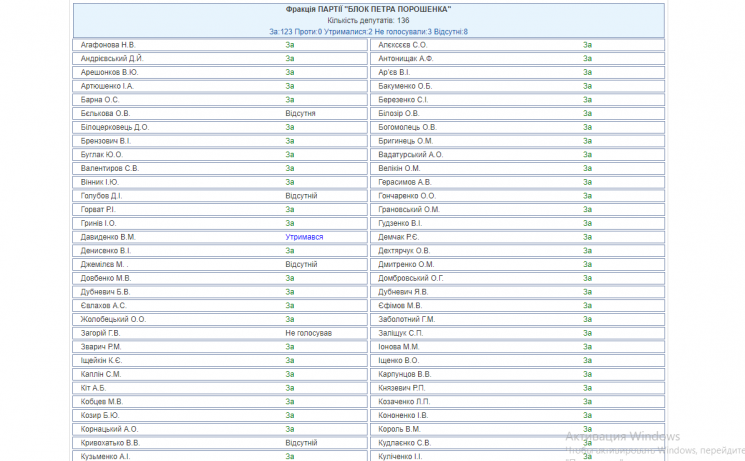The image size is (745, 461).
Task: Click deputy Артюшенко І.А.
Action: coord(107,86)
